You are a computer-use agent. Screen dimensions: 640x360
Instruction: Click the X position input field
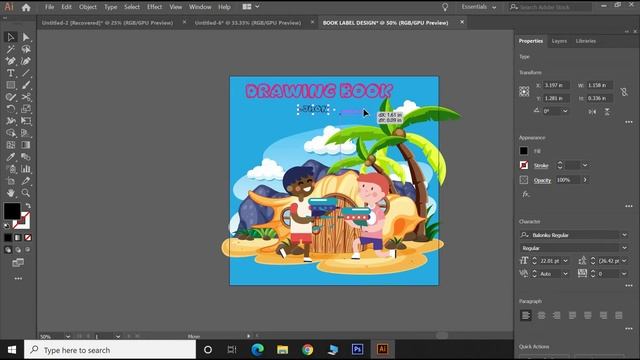[556, 85]
